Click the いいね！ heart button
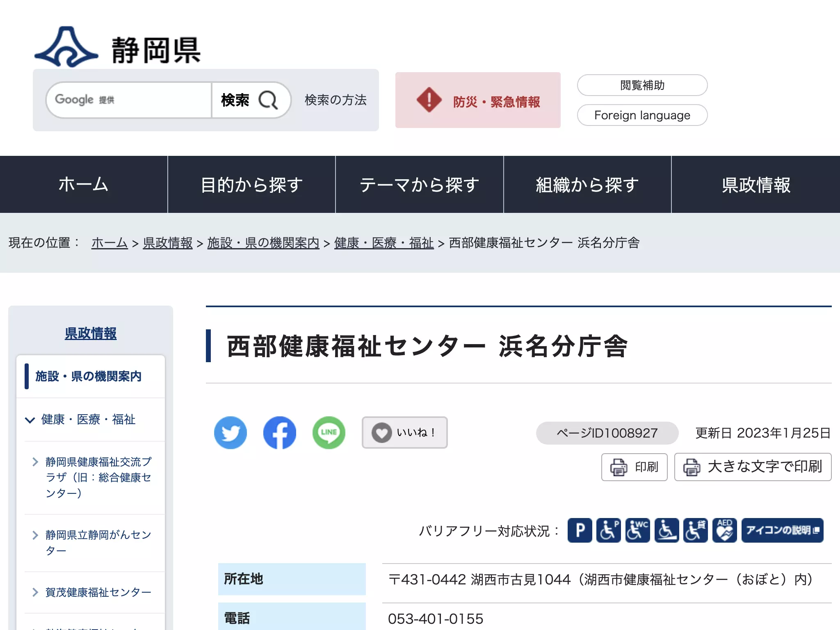 [404, 433]
